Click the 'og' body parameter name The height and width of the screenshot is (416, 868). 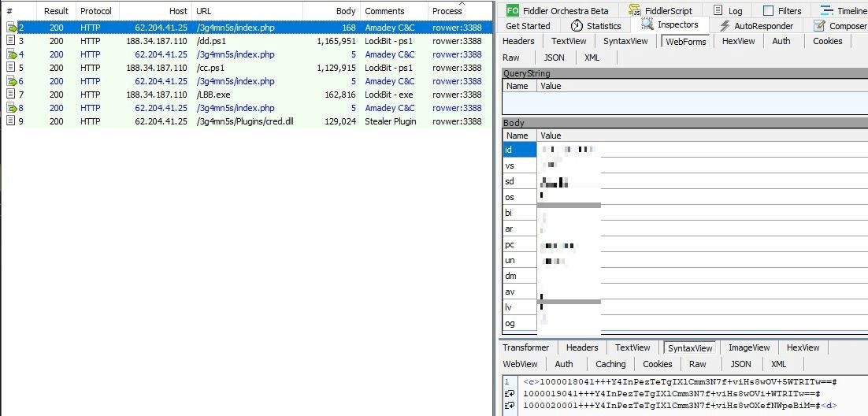point(519,323)
